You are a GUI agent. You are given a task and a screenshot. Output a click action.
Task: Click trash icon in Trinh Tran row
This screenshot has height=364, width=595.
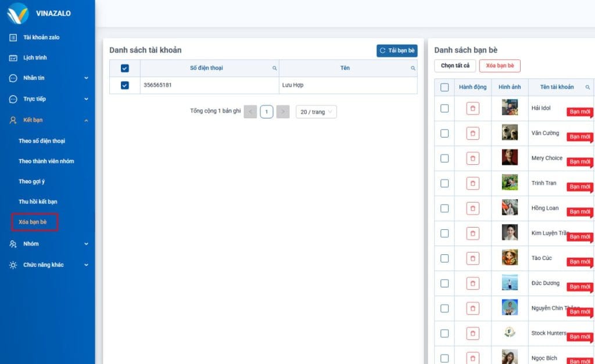pyautogui.click(x=472, y=183)
